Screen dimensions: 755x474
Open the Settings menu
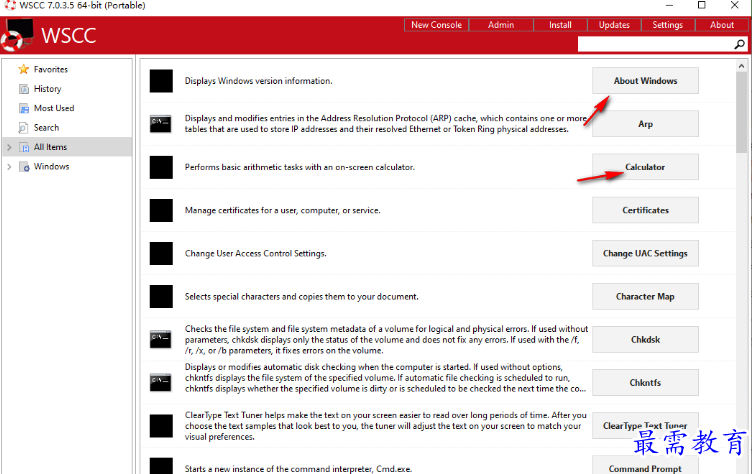(x=668, y=25)
